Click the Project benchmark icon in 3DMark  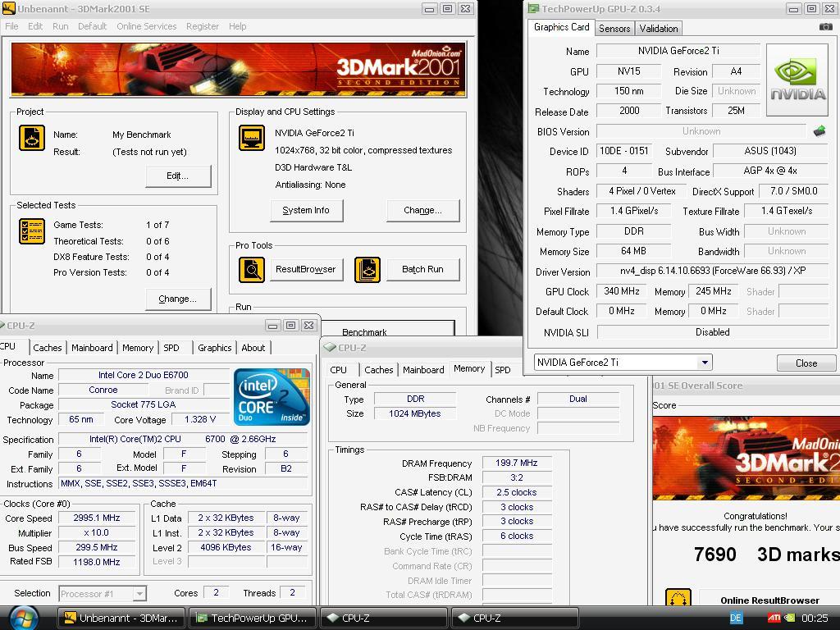32,138
